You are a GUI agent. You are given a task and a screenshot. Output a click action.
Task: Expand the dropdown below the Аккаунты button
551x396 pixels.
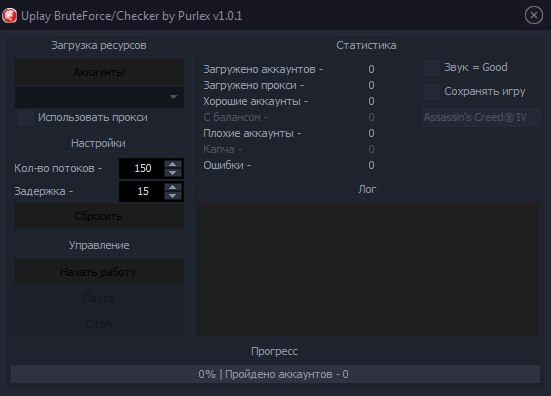(x=99, y=97)
